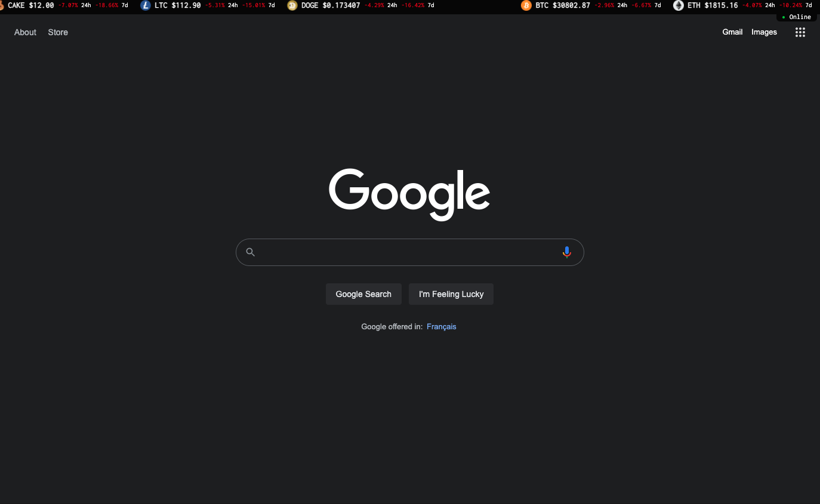Click the ETH -10.24% 7d change
Screen dimensions: 820x504
click(796, 5)
